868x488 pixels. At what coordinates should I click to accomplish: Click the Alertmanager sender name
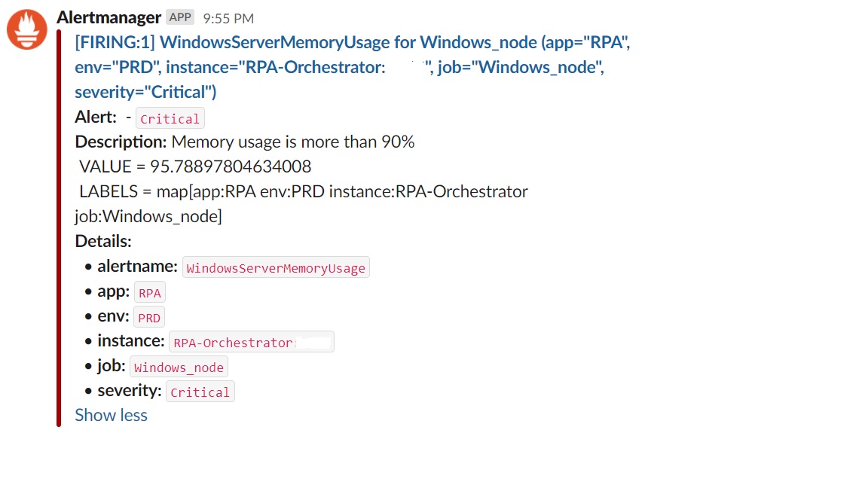110,17
